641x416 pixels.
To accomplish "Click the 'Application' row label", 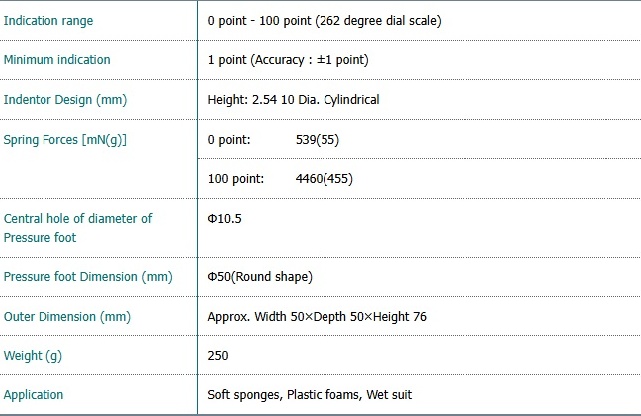I will tap(33, 395).
